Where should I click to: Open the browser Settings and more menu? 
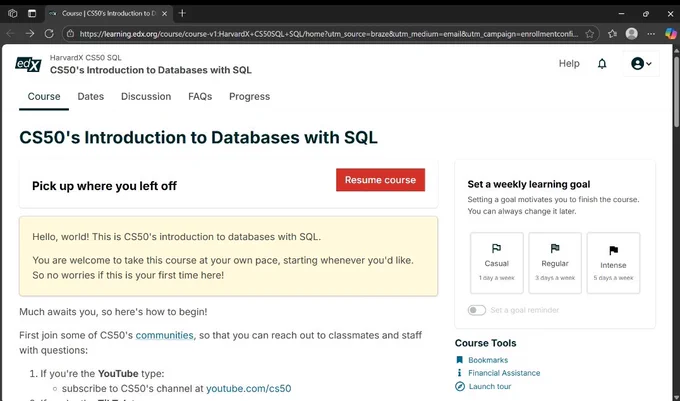(x=651, y=34)
